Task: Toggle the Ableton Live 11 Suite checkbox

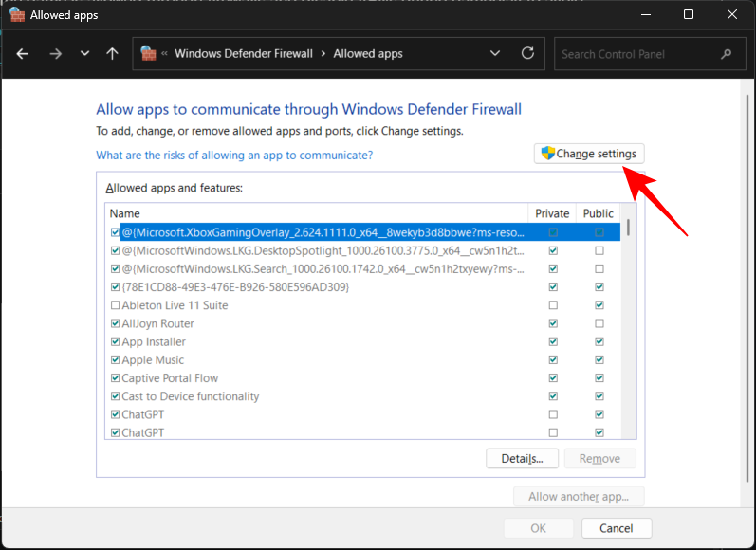Action: pos(115,305)
